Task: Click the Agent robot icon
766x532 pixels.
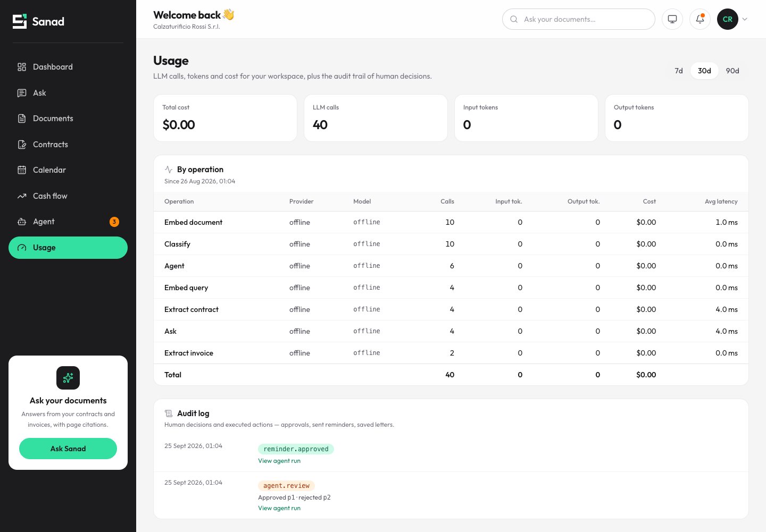Action: (x=22, y=222)
